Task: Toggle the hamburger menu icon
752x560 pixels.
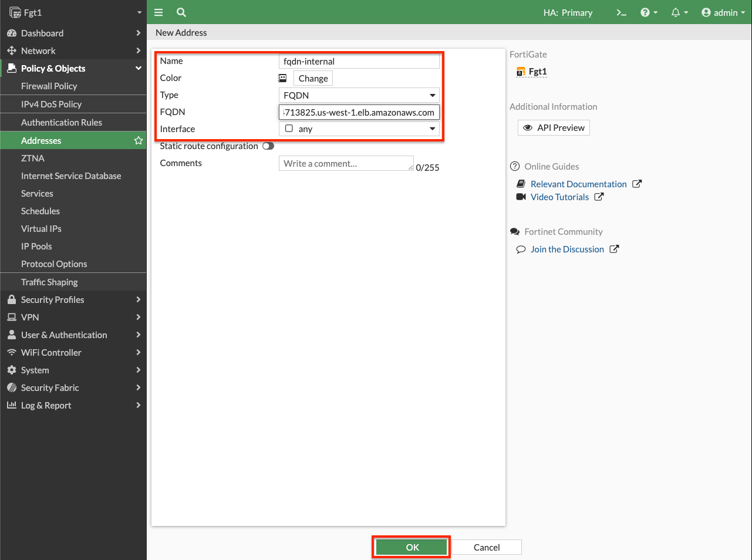Action: point(158,12)
